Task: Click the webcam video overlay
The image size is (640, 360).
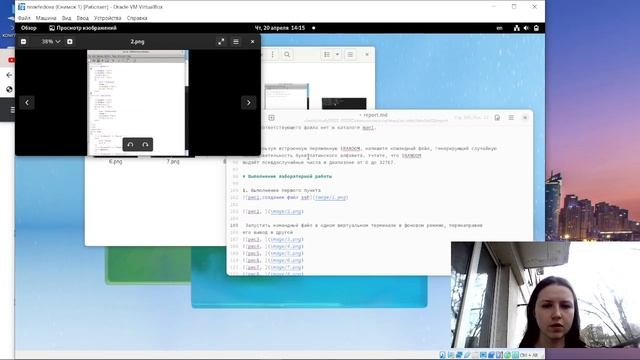Action: 545,295
